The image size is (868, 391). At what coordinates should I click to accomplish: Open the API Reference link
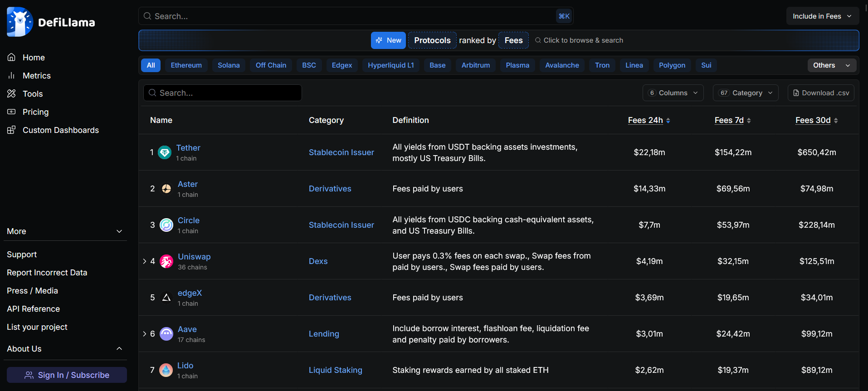tap(33, 309)
